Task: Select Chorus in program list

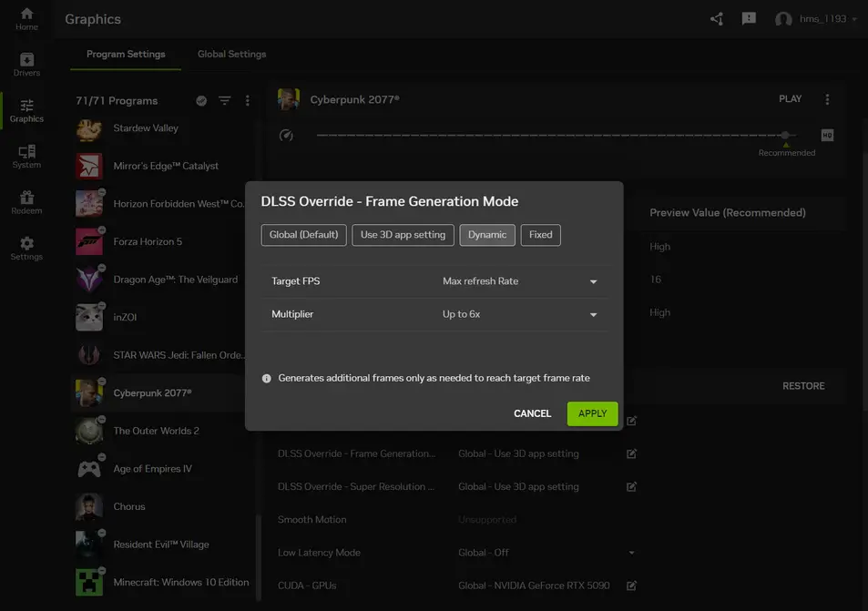Action: 161,506
